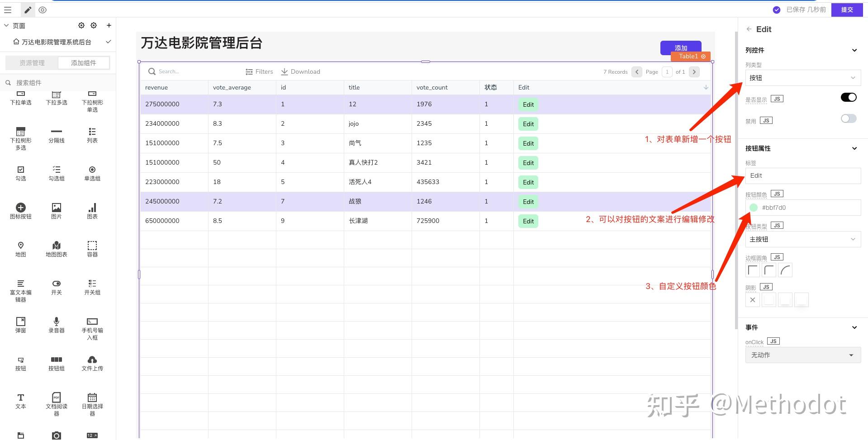The width and height of the screenshot is (868, 440).
Task: Add the 文件上传 file upload widget
Action: coord(92,363)
